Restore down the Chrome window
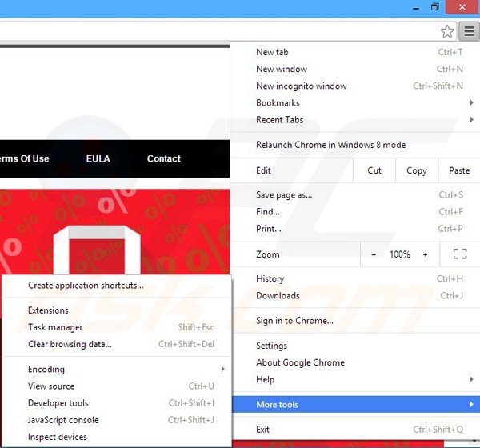480x448 pixels. 434,7
